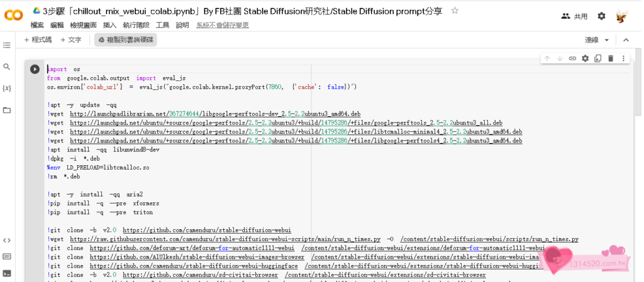
Task: Click the 共用 share button
Action: (574, 16)
